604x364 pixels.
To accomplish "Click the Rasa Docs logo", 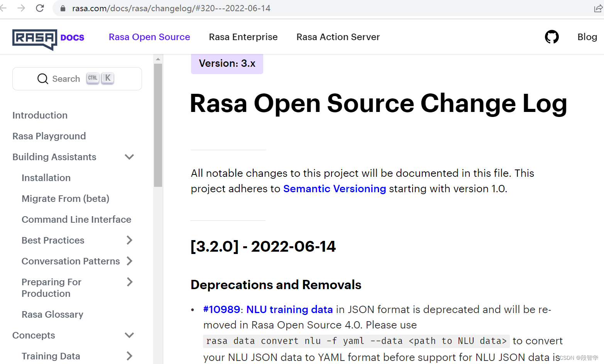I will coord(48,39).
